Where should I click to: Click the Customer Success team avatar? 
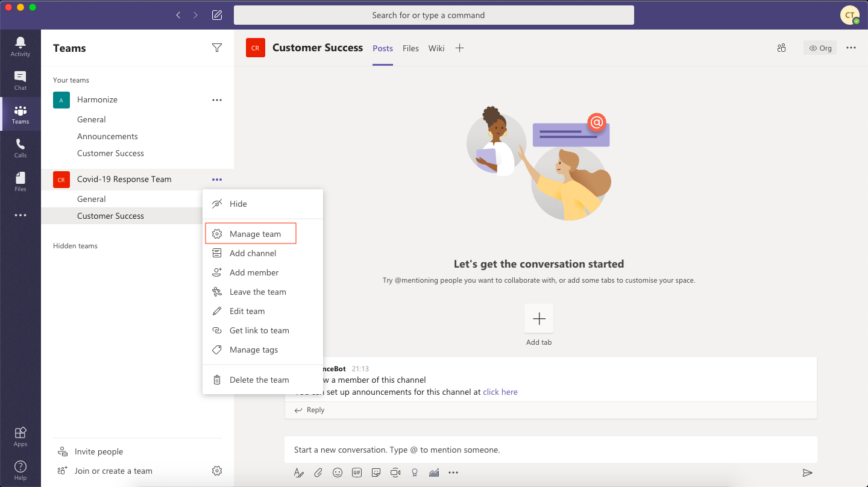[256, 48]
